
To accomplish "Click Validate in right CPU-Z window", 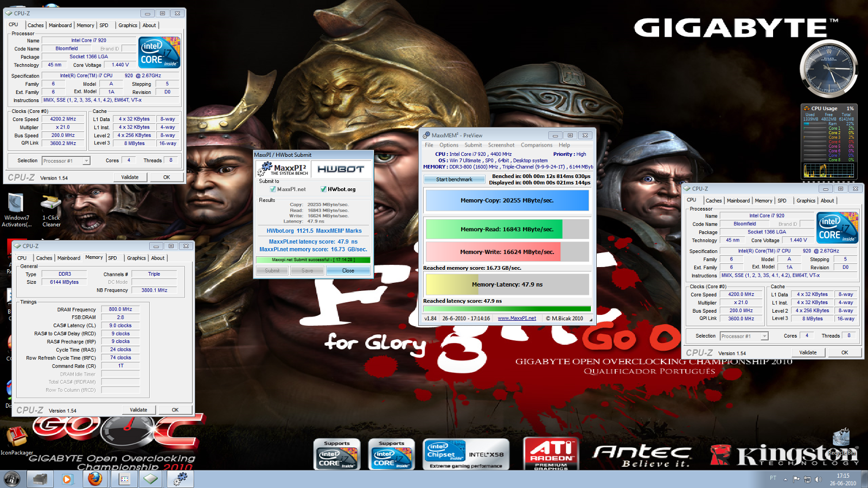I will [x=808, y=353].
